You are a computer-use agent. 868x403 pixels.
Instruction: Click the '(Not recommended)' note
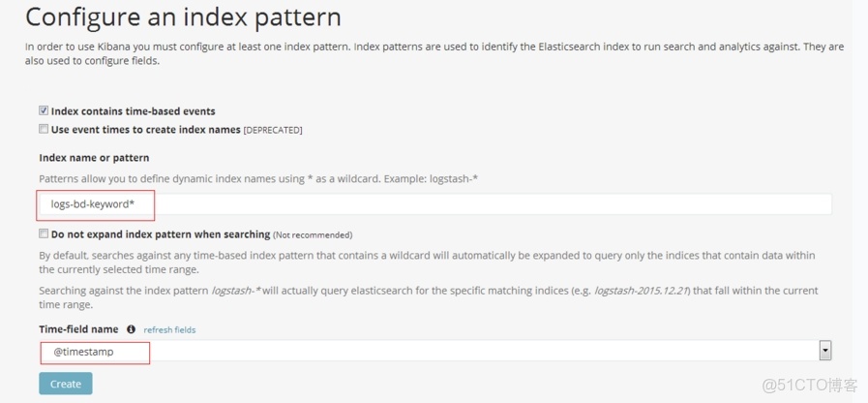313,235
